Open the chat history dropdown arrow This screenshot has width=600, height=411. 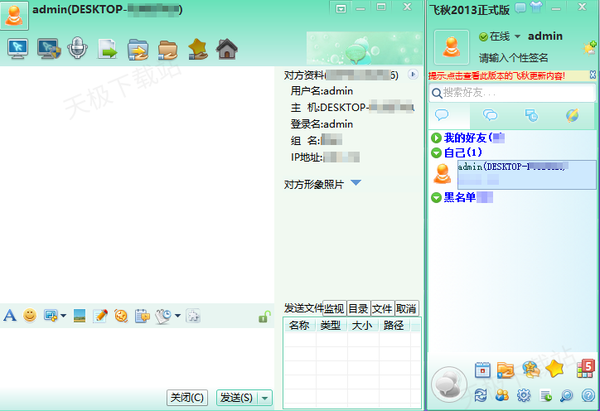tap(178, 316)
